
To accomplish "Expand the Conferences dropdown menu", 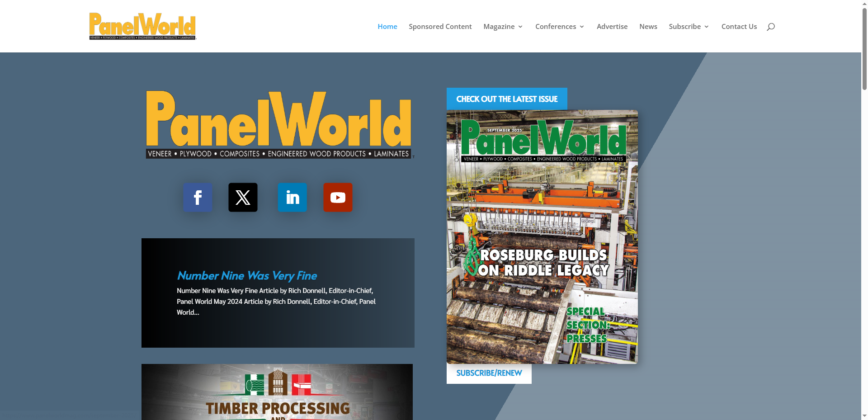I will click(559, 27).
